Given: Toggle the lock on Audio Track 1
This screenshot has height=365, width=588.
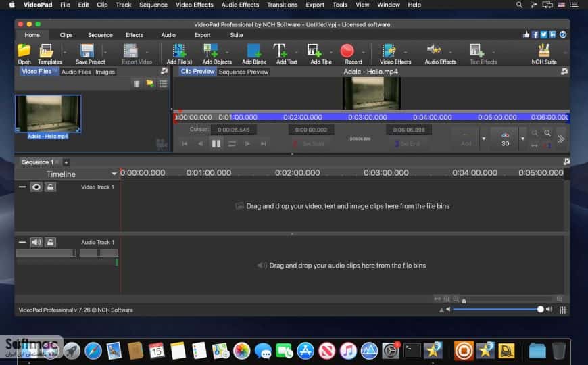Looking at the screenshot, I should tap(50, 243).
